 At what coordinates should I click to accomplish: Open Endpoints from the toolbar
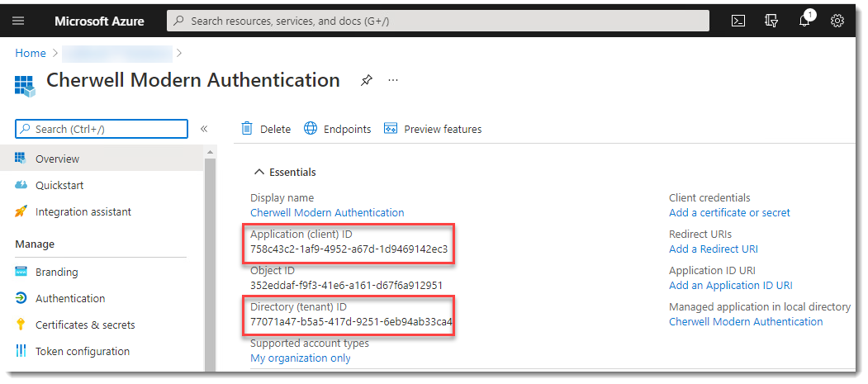point(338,129)
